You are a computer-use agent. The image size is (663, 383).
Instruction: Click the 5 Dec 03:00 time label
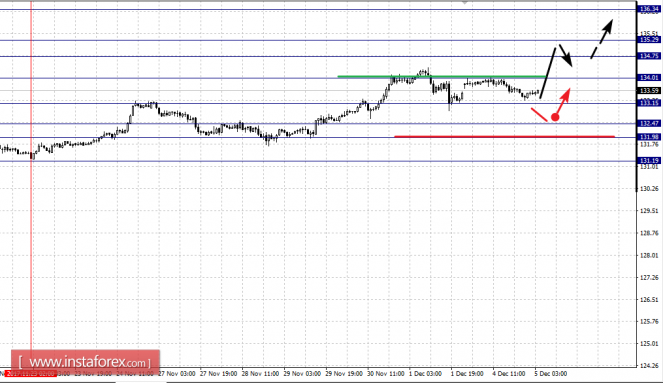coord(551,374)
